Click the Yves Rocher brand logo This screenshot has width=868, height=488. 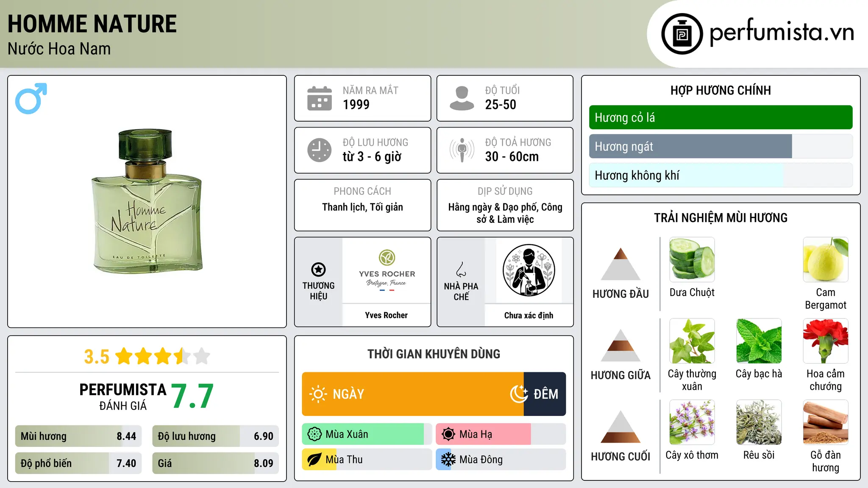(x=387, y=271)
